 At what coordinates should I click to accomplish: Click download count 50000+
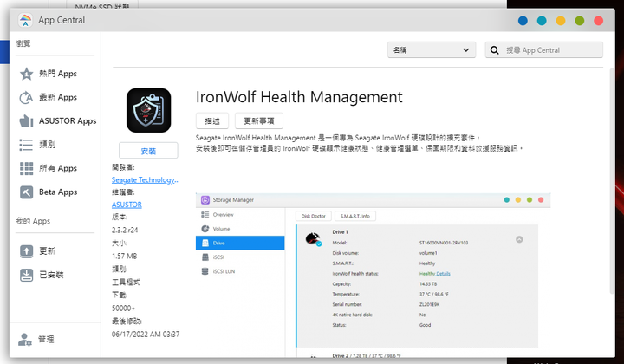coord(123,309)
